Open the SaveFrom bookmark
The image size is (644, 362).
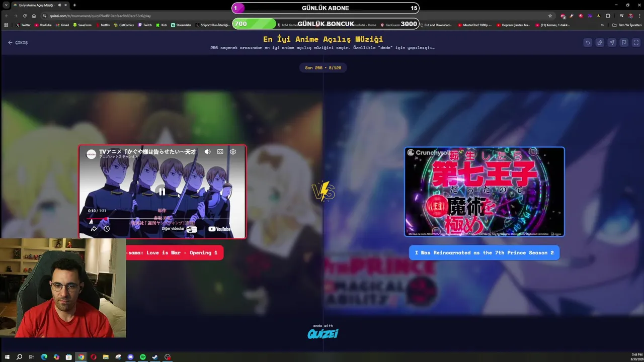(x=82, y=25)
